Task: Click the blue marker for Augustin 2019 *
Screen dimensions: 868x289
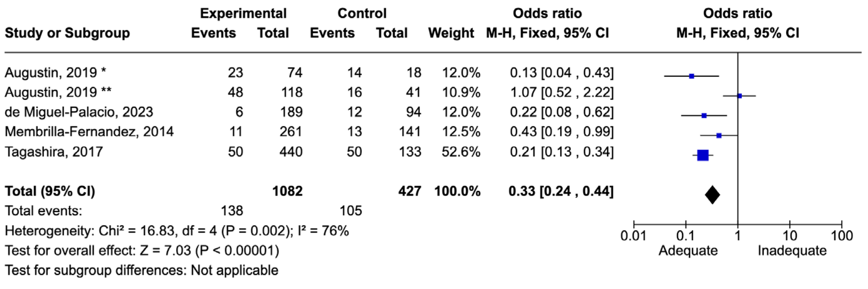Action: tap(692, 76)
